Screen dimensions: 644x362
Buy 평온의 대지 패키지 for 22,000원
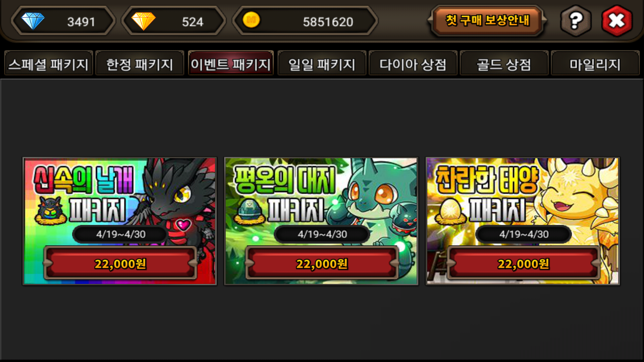click(322, 263)
